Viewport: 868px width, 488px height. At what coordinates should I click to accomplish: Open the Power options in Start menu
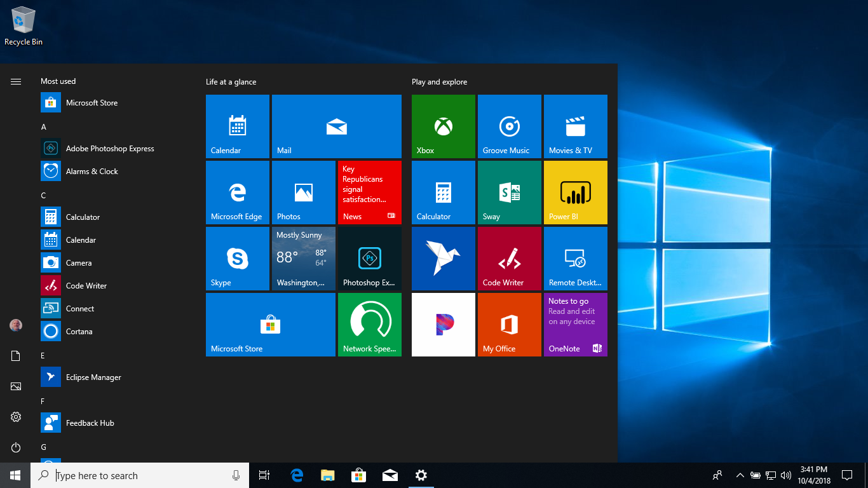point(15,447)
